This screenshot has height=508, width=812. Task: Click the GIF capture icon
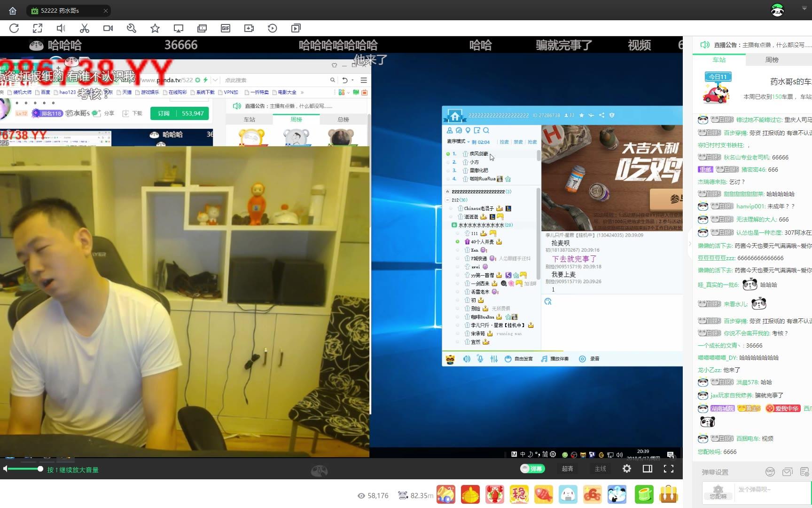pyautogui.click(x=226, y=28)
